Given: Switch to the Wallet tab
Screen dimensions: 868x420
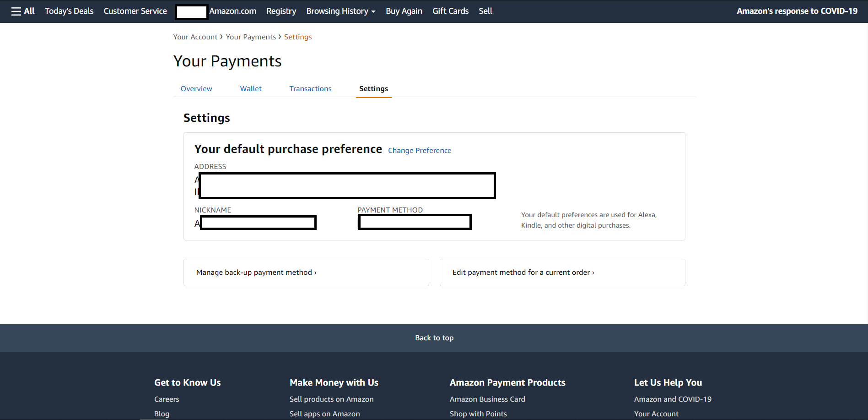Looking at the screenshot, I should pos(250,88).
